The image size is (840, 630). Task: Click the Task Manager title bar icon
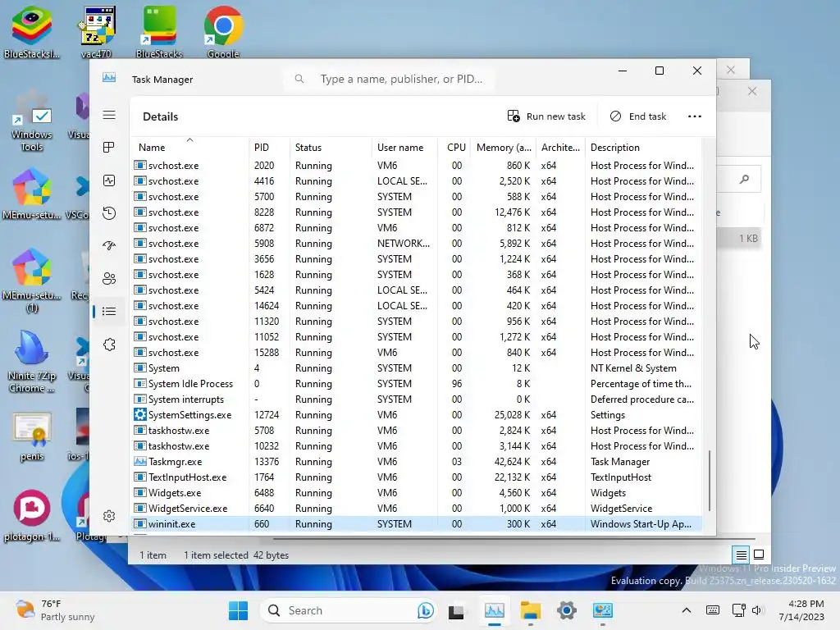click(109, 78)
